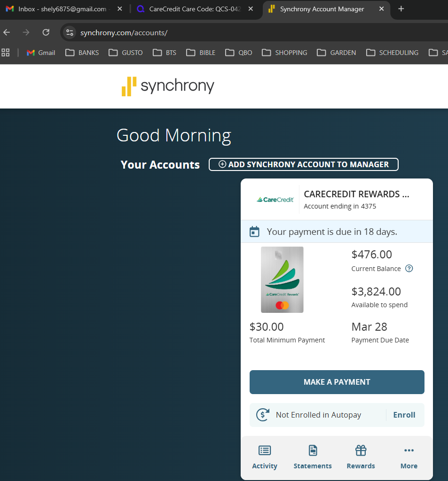Image resolution: width=448 pixels, height=481 pixels.
Task: Click the Mar 28 payment due date
Action: tap(369, 327)
